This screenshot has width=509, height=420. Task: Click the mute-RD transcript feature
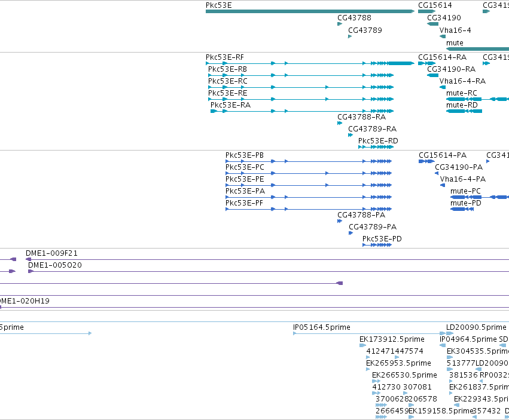coord(464,111)
